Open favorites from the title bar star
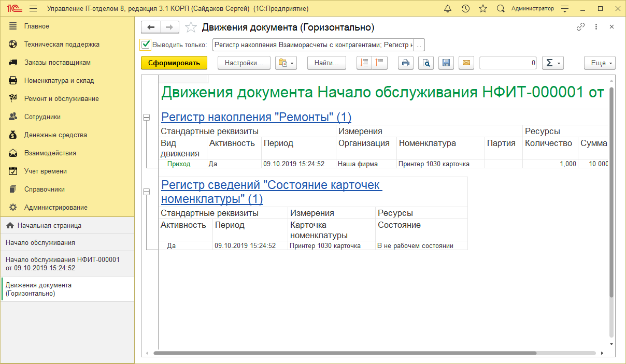This screenshot has width=626, height=364. click(x=482, y=8)
